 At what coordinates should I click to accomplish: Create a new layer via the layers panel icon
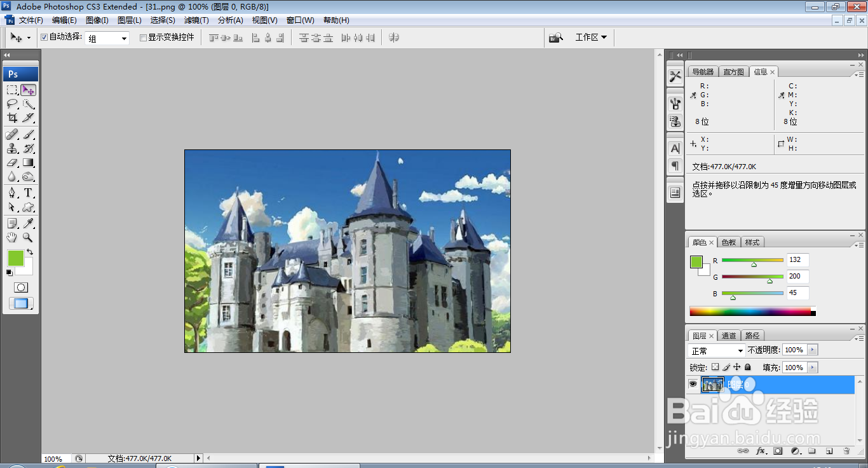[x=829, y=451]
